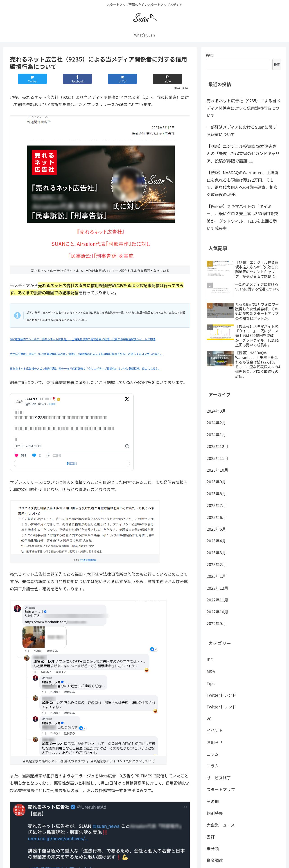Open archive 2023年1月
This screenshot has height=868, width=289.
(x=216, y=576)
